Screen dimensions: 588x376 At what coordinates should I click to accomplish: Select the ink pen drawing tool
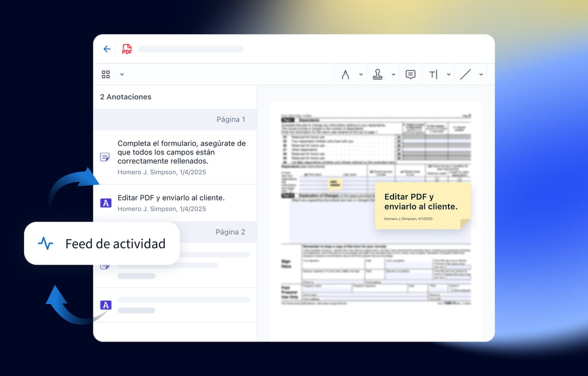click(x=345, y=75)
